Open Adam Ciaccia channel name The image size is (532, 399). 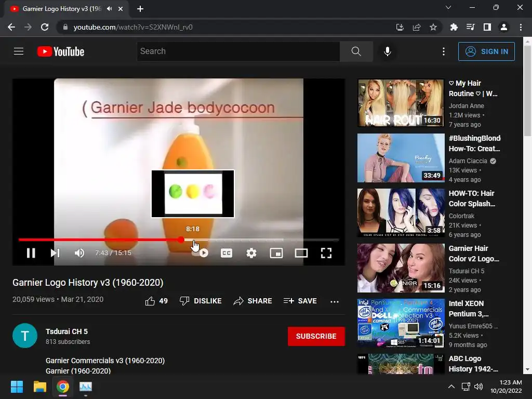point(468,161)
